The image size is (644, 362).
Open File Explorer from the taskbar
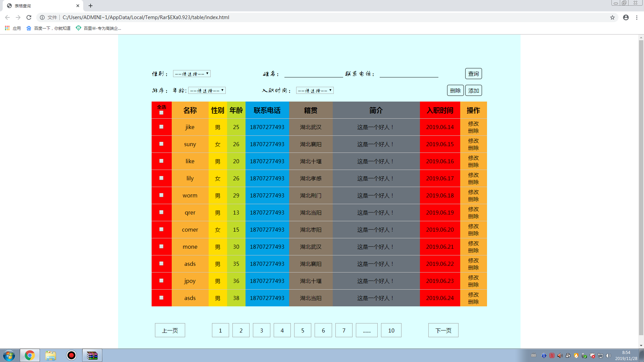point(51,356)
